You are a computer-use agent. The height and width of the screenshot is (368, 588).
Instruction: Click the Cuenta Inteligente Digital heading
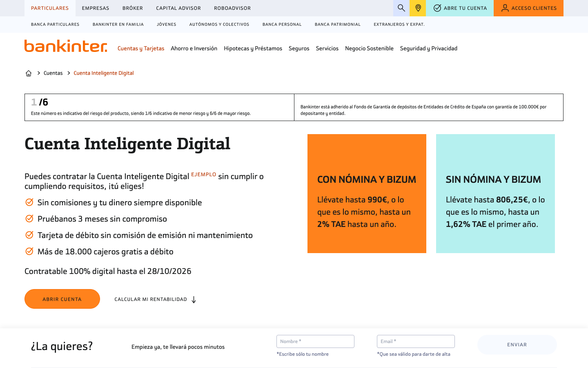click(127, 144)
